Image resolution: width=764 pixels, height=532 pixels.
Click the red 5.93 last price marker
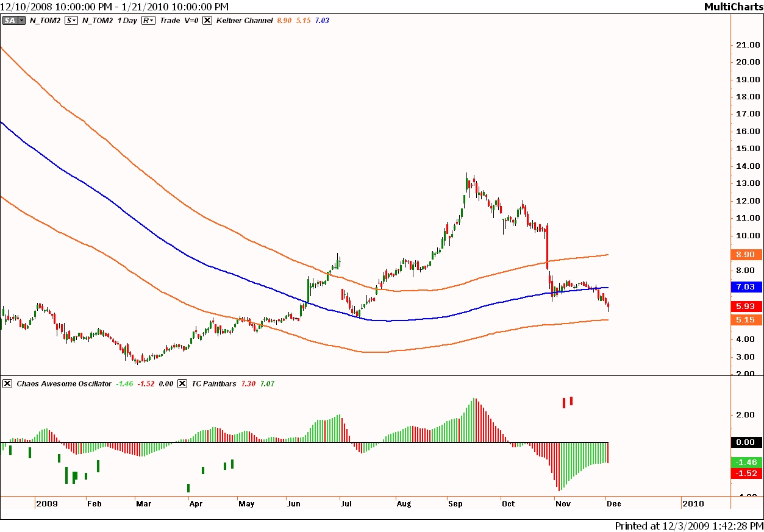[746, 307]
